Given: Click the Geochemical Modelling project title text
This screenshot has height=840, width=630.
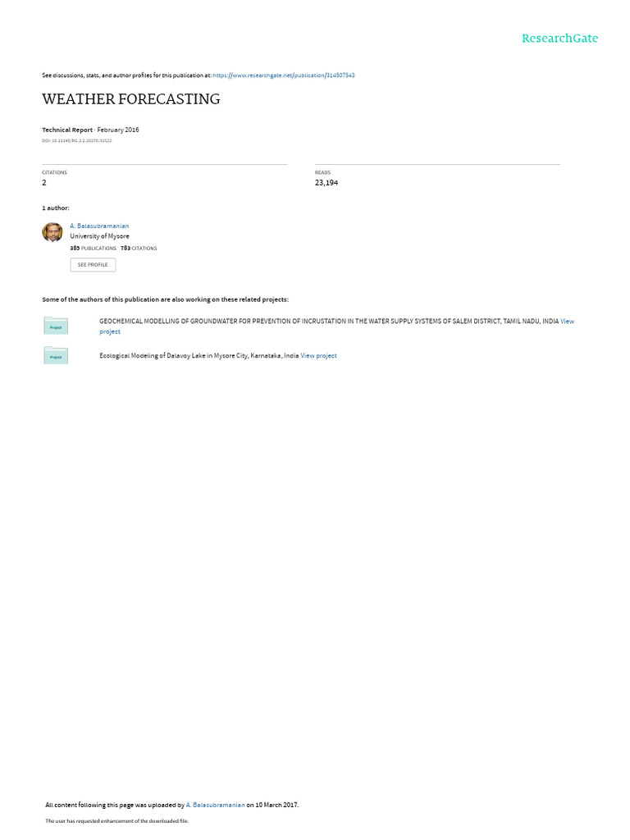Looking at the screenshot, I should 329,322.
